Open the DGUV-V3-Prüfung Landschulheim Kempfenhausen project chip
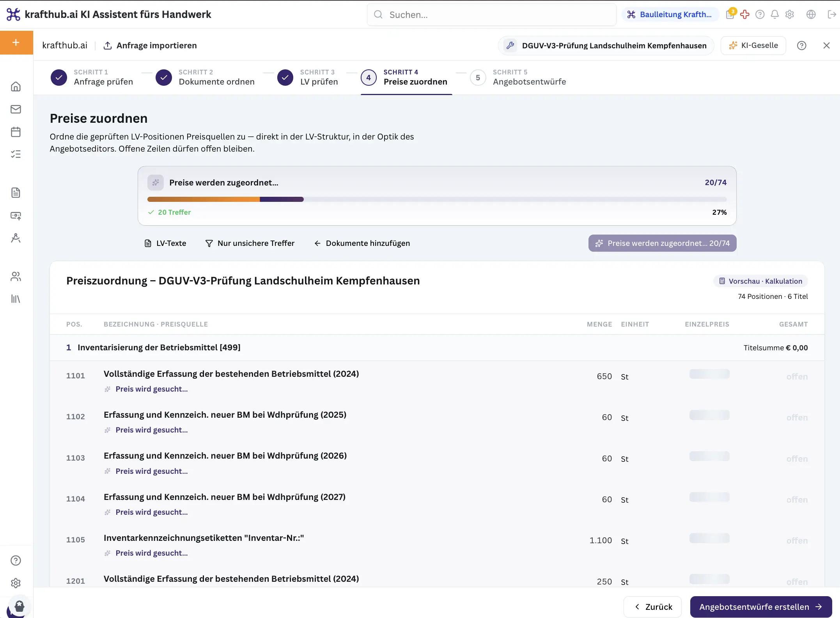Image resolution: width=840 pixels, height=618 pixels. click(606, 46)
